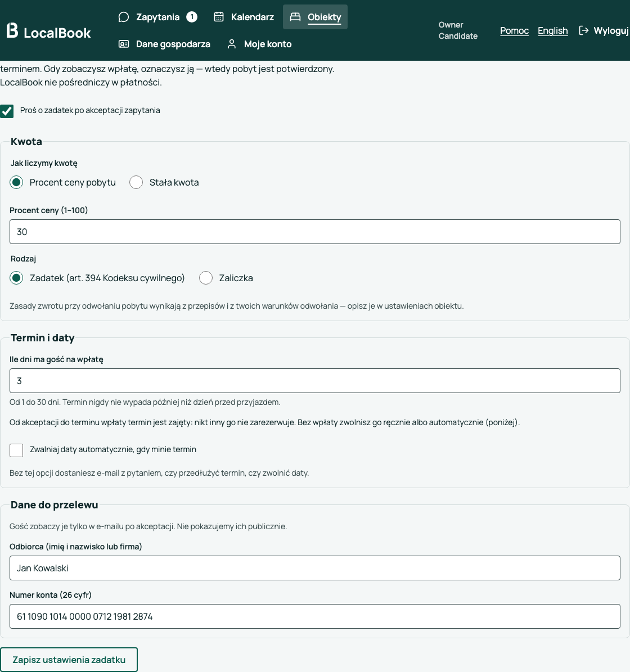Select 'Zadatek (art. 394 Kodeksu cywilnego)' radio
Screen dimensions: 630x672
(x=16, y=278)
